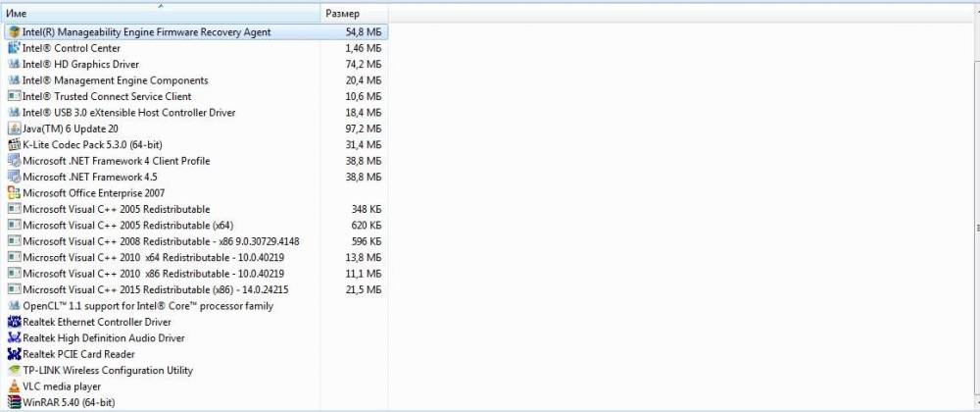Click the OpenCL 1.1 support icon
This screenshot has height=412, width=980.
(14, 306)
